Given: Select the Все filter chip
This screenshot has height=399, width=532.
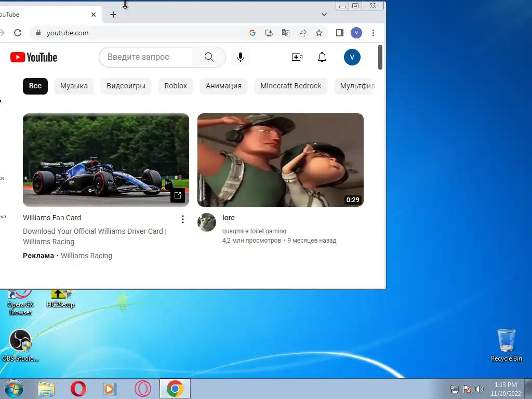Looking at the screenshot, I should (x=35, y=86).
